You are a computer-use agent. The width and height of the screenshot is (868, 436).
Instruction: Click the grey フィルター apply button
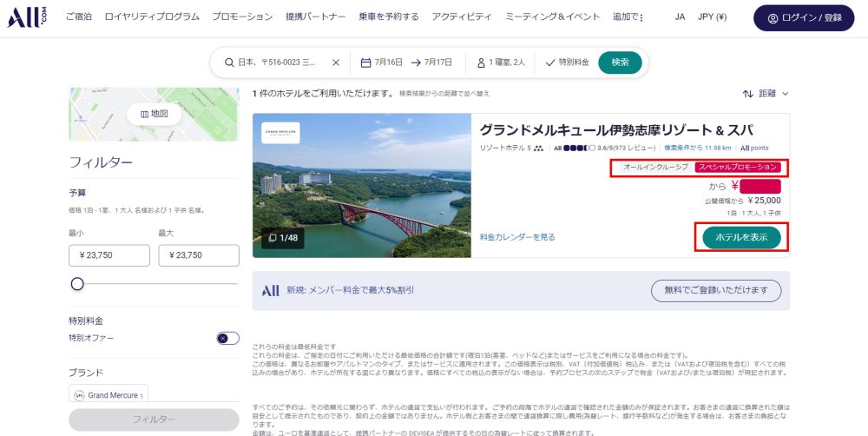pos(154,419)
